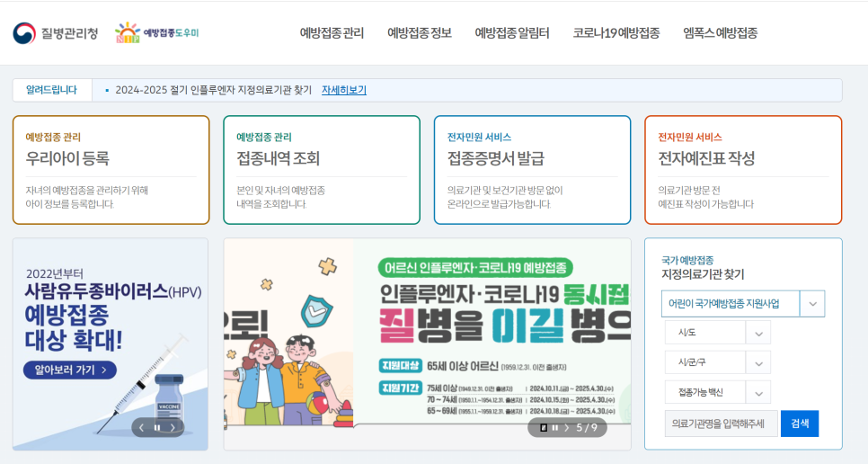Open the 예방접종 알림터 menu
The height and width of the screenshot is (464, 868).
pyautogui.click(x=512, y=33)
